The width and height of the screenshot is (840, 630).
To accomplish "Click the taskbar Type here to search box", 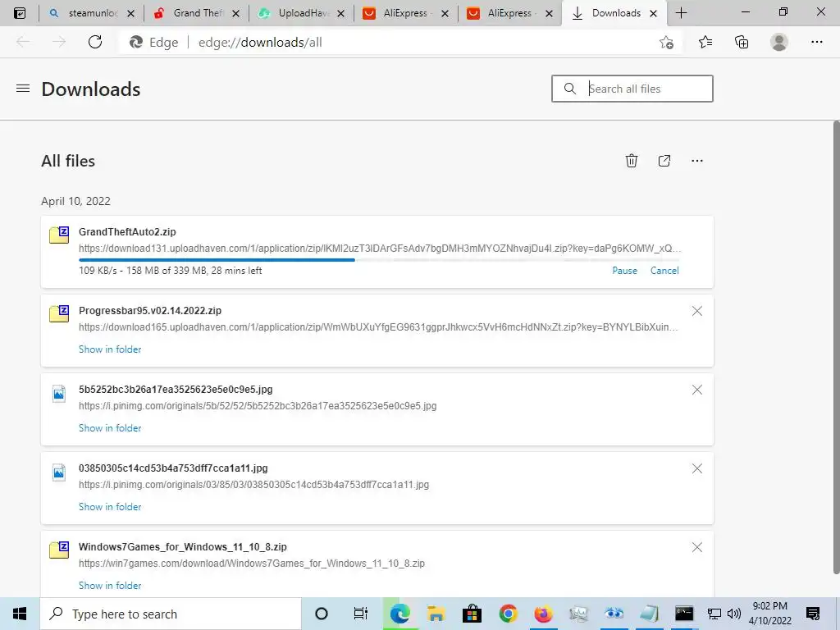I will pyautogui.click(x=171, y=614).
